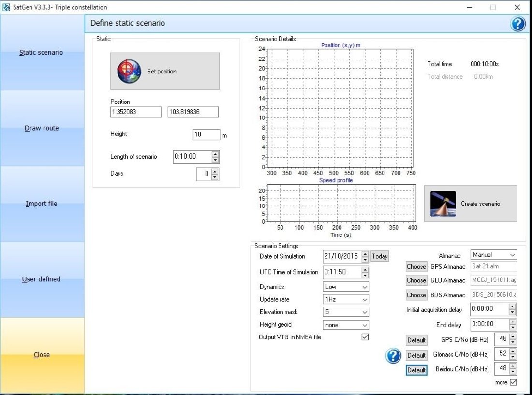This screenshot has height=395, width=532.
Task: Decrease the Days value spinner
Action: click(215, 177)
